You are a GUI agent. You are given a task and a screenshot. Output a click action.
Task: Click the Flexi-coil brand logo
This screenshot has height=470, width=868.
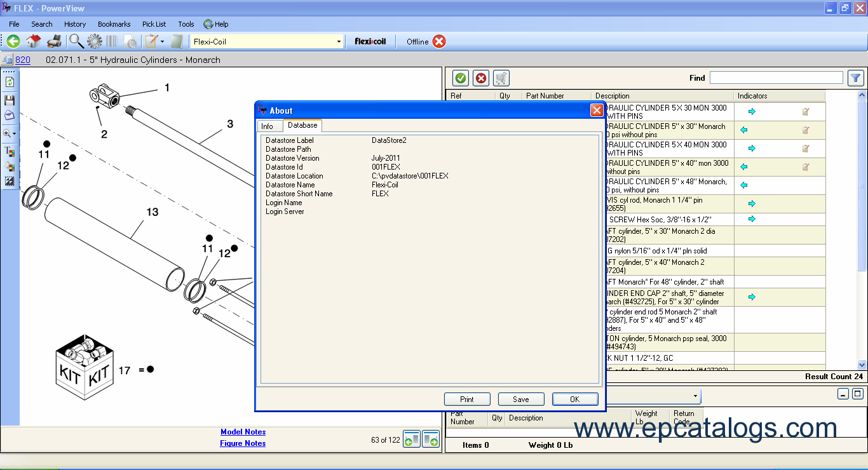(x=370, y=41)
